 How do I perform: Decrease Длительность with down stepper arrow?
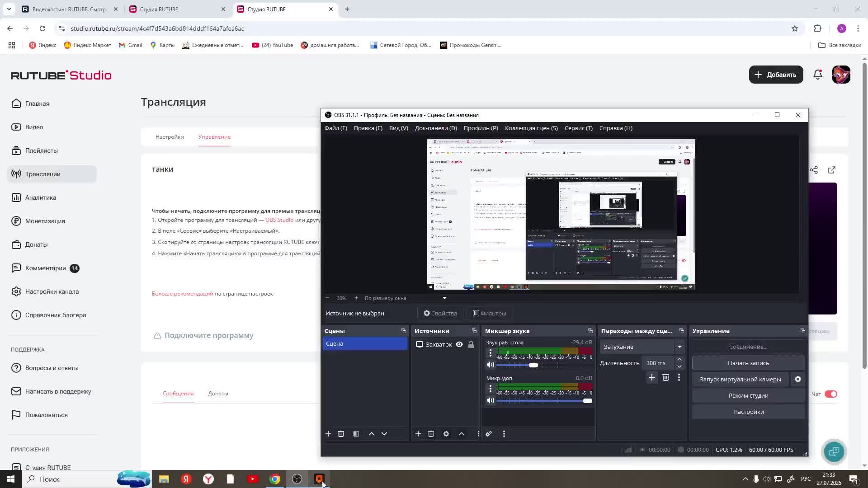tap(679, 366)
